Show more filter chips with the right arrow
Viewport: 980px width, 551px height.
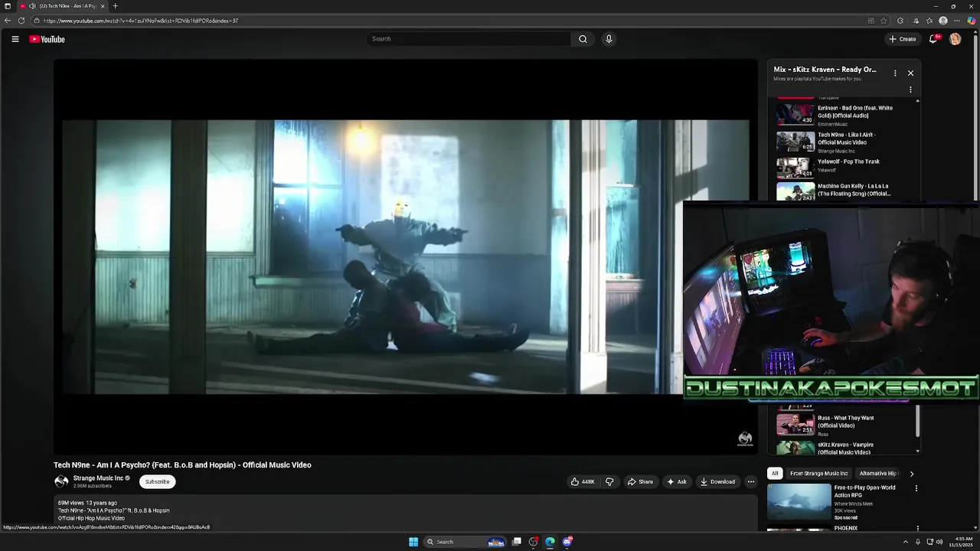point(911,474)
